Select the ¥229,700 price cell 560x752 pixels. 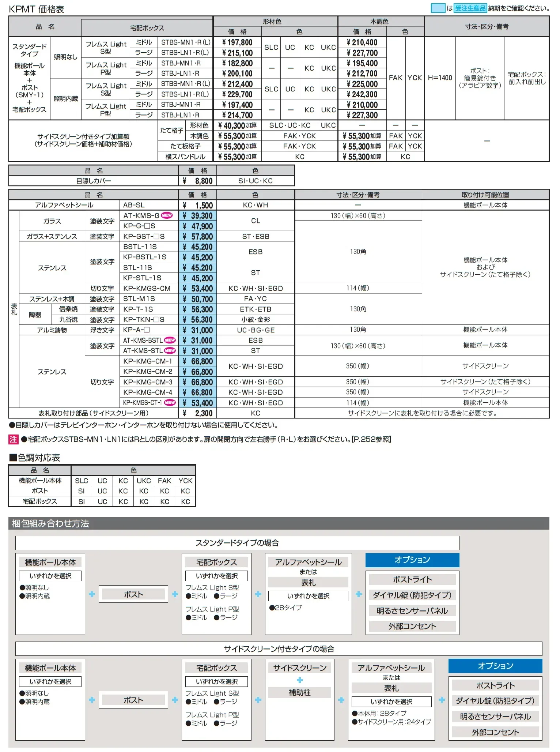237,94
